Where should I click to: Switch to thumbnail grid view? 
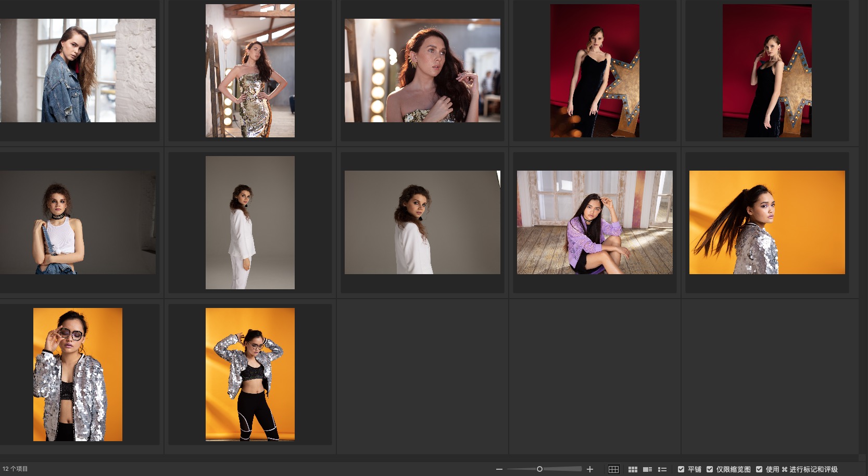click(633, 469)
